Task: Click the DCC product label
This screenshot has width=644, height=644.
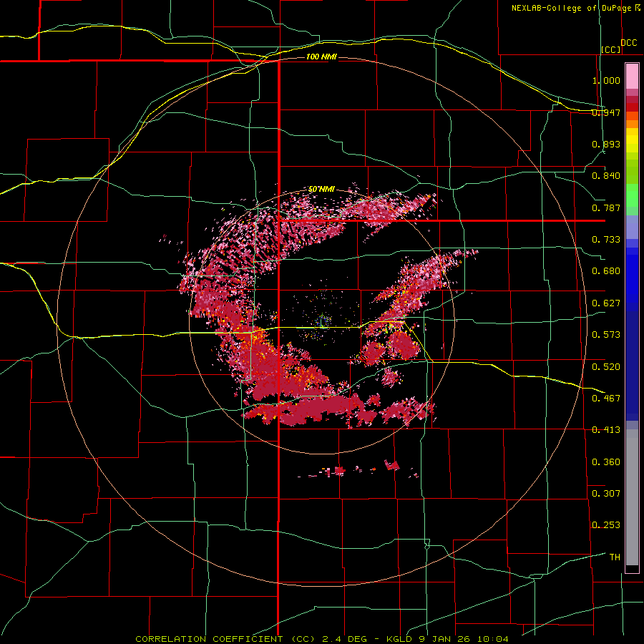Action: click(x=628, y=43)
